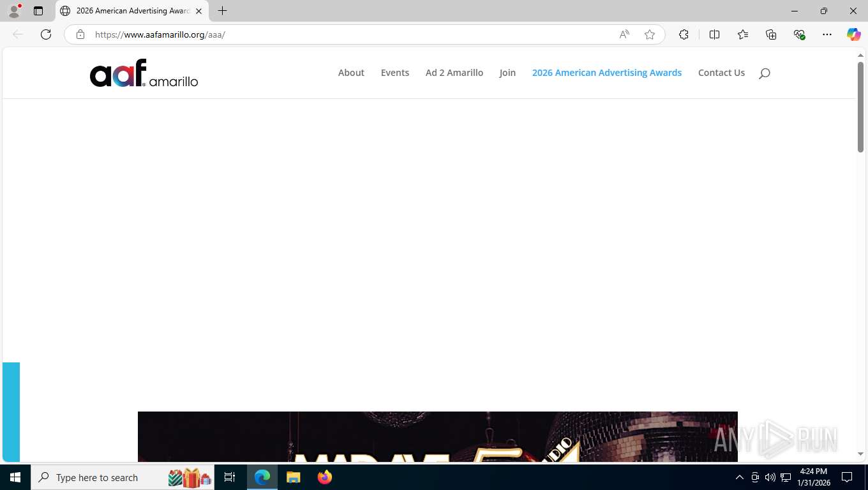Minimize the Edge browser window
The width and height of the screenshot is (868, 490).
point(795,11)
